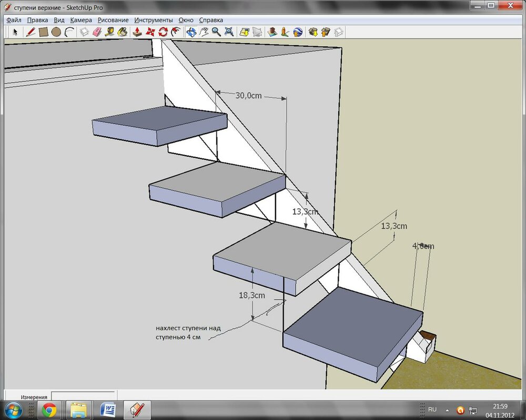This screenshot has height=420, width=526.
Task: Click the RU language indicator
Action: (x=432, y=409)
